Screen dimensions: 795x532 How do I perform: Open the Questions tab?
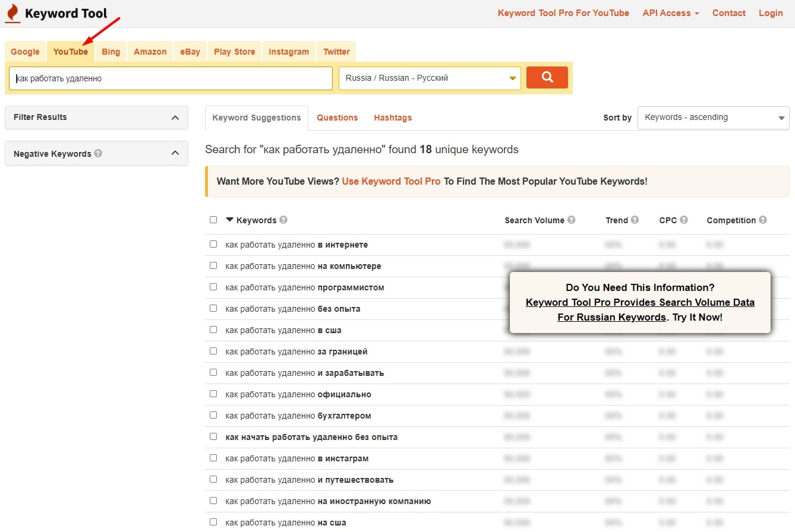(337, 118)
